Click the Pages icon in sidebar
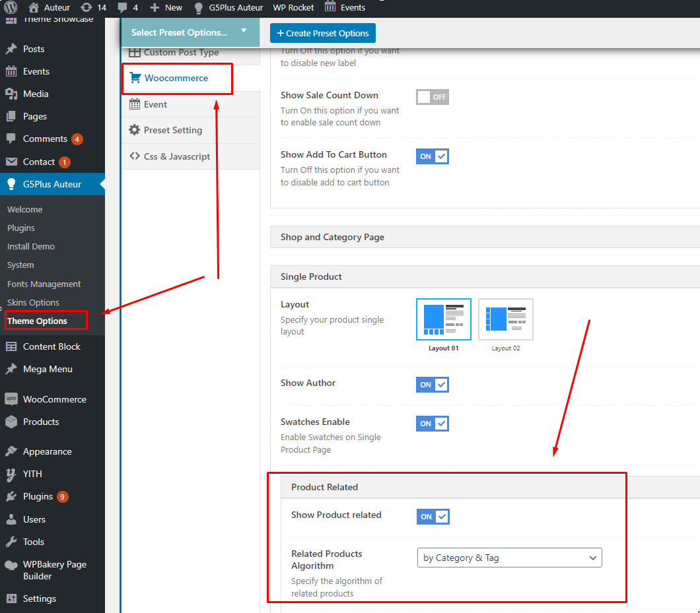The image size is (700, 613). tap(11, 116)
